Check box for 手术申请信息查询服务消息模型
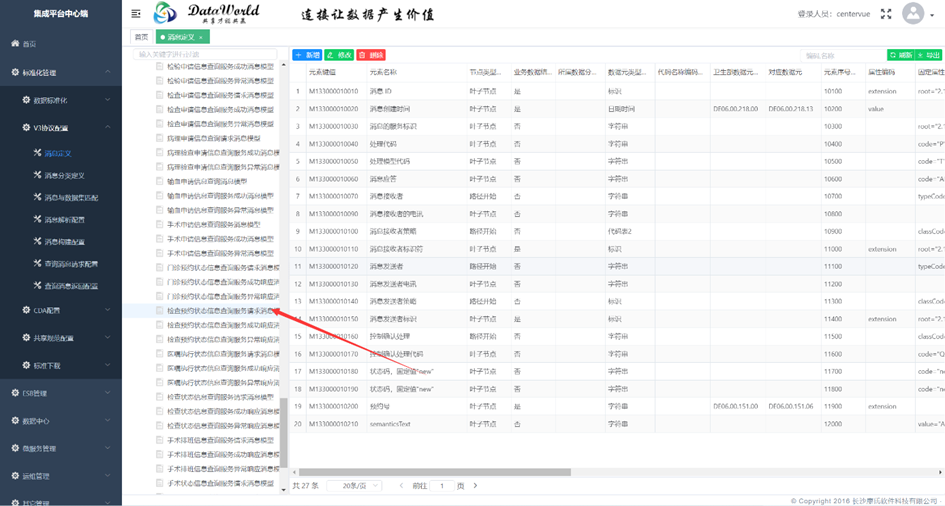The height and width of the screenshot is (506, 945). (160, 224)
